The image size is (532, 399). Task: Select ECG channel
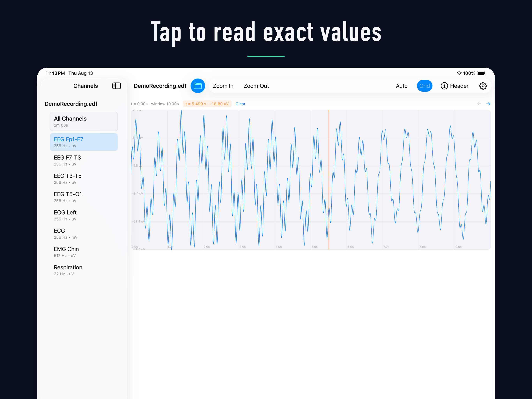click(84, 233)
